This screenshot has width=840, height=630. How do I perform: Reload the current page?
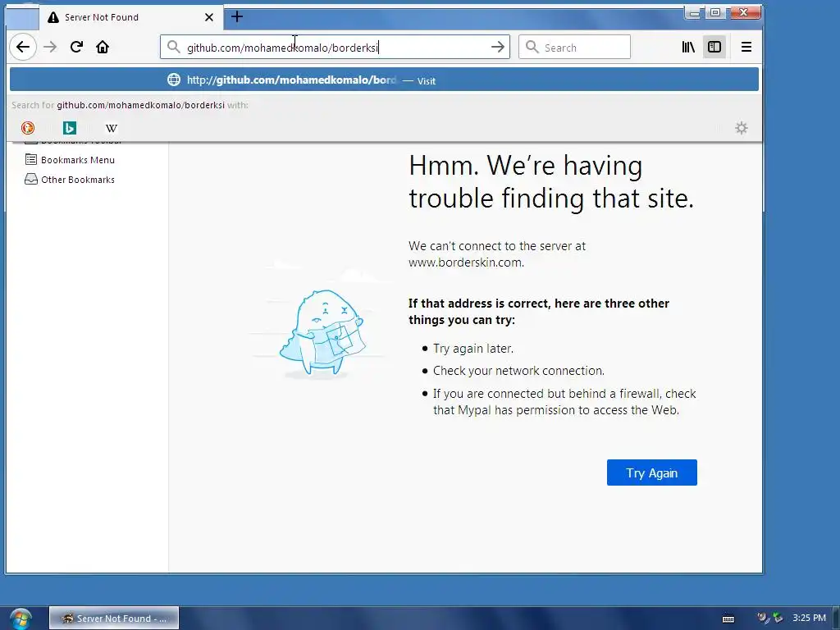coord(76,47)
